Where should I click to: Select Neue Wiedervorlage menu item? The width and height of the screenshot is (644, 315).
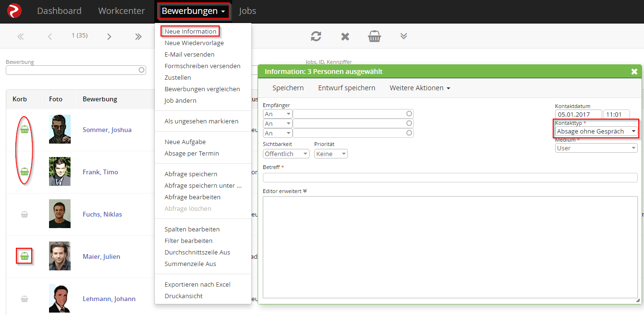[194, 43]
